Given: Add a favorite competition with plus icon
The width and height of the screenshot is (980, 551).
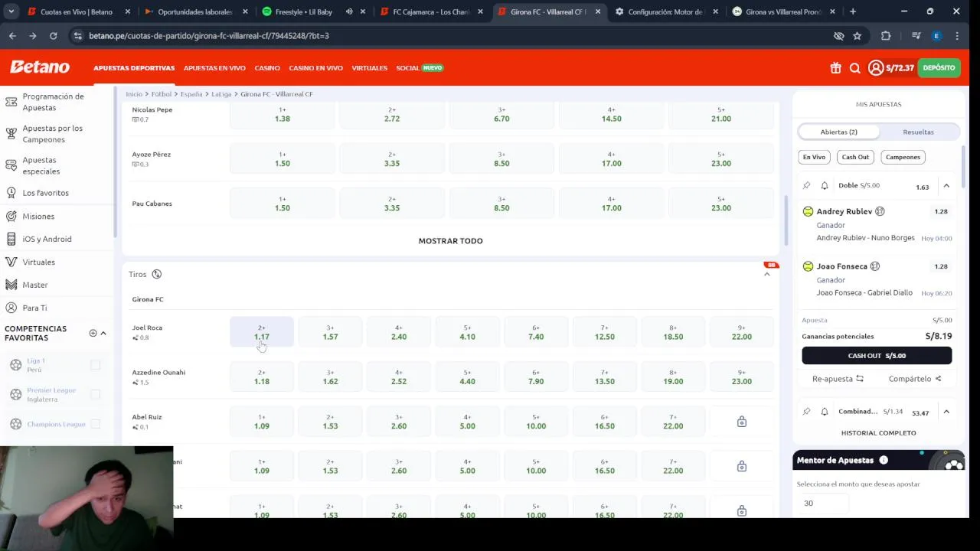Looking at the screenshot, I should [93, 333].
